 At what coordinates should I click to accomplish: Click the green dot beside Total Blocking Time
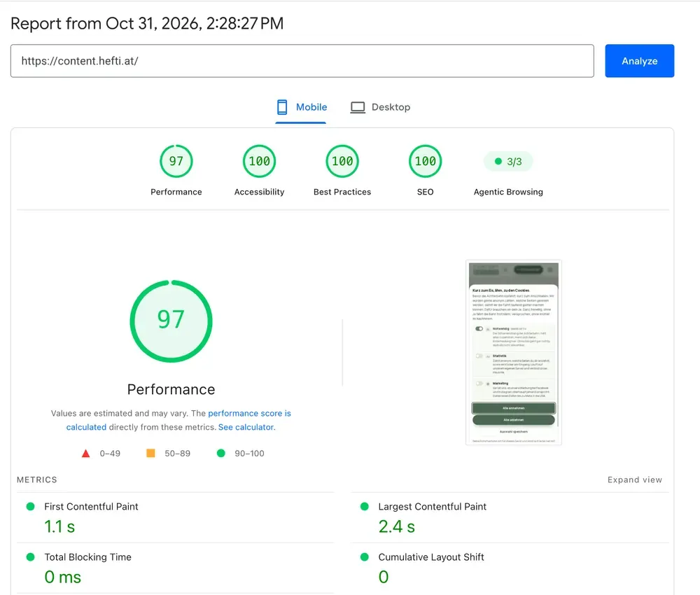30,557
